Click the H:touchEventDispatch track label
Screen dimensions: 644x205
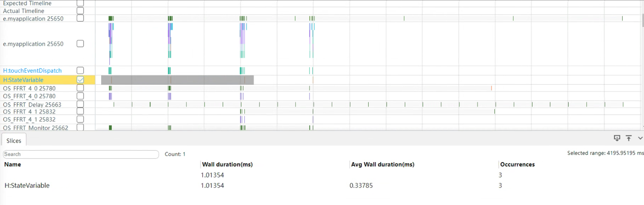pyautogui.click(x=32, y=71)
